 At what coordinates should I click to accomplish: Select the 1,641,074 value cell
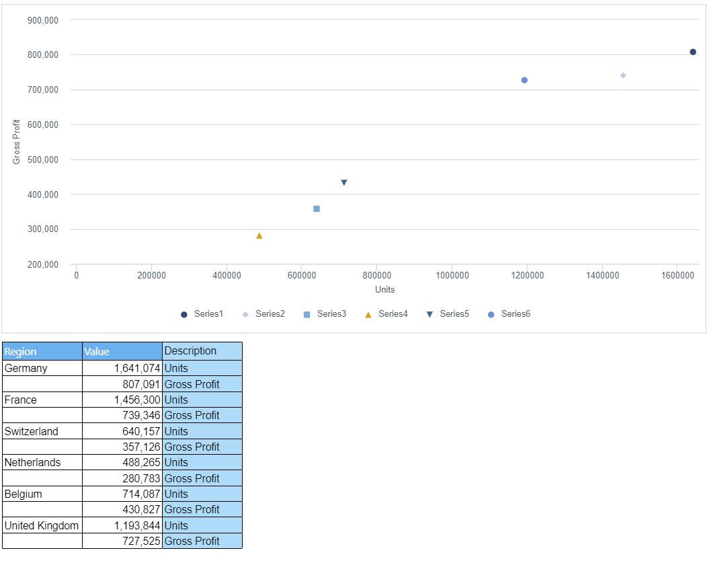[122, 368]
